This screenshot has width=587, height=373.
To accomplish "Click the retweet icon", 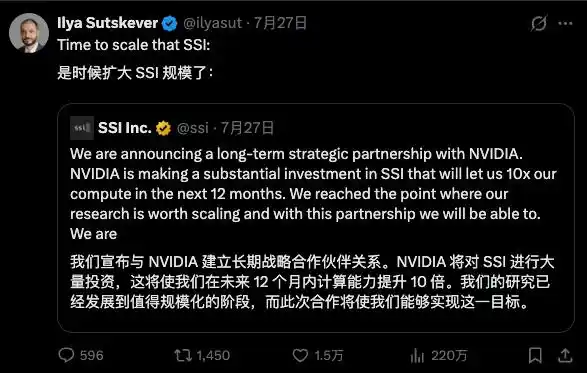I will coord(183,355).
